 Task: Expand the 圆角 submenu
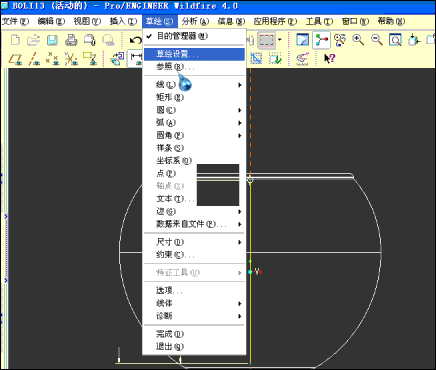(194, 135)
